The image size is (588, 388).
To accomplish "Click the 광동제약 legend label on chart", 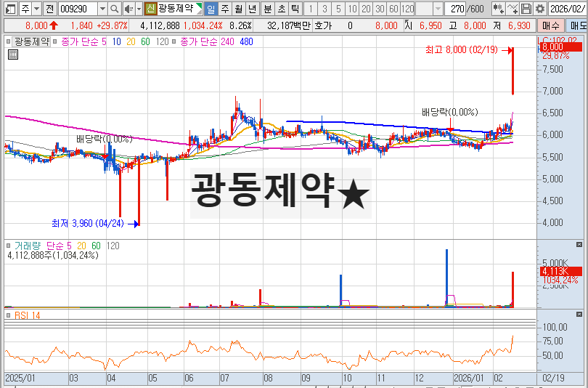I will coord(32,41).
